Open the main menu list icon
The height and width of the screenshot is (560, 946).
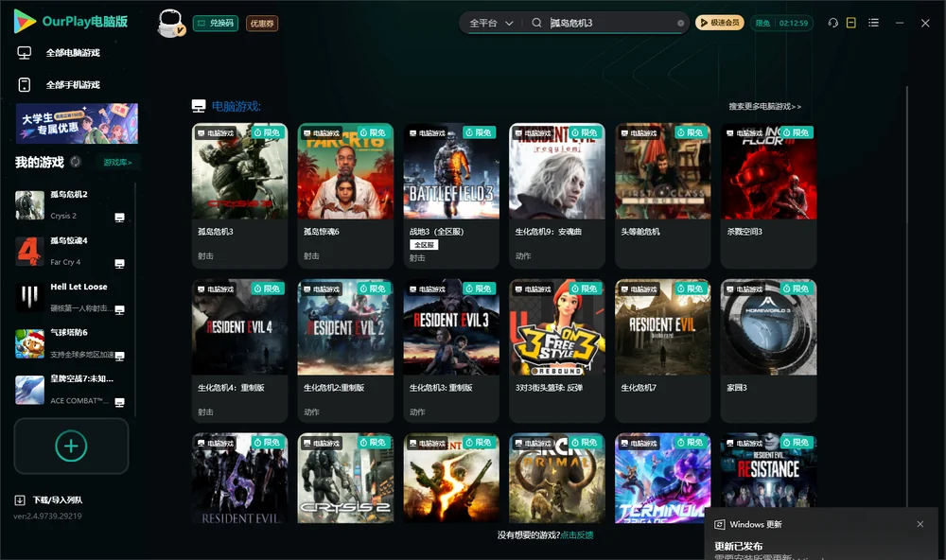click(x=873, y=23)
